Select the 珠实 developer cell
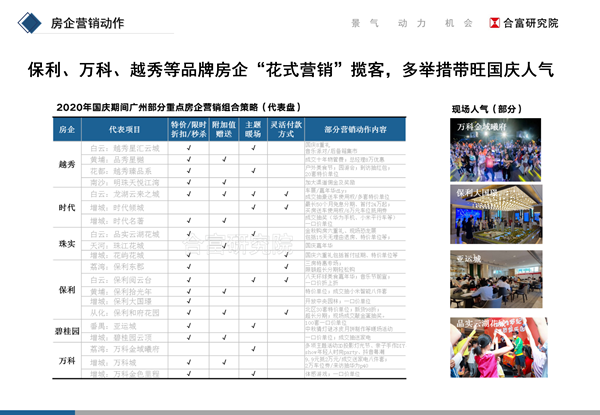Viewport: 600px width, 415px height. pos(67,244)
